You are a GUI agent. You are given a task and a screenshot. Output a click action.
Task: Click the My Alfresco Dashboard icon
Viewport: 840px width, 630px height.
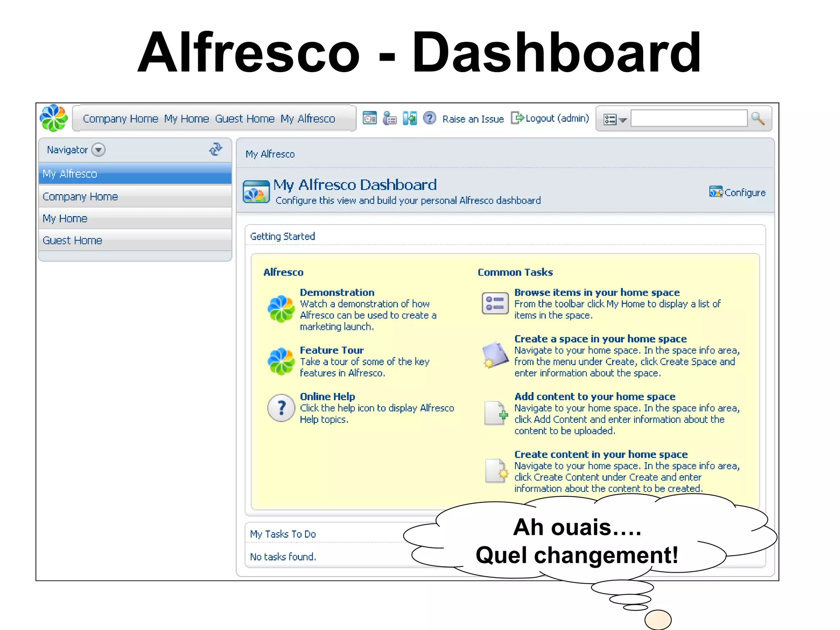pyautogui.click(x=256, y=192)
